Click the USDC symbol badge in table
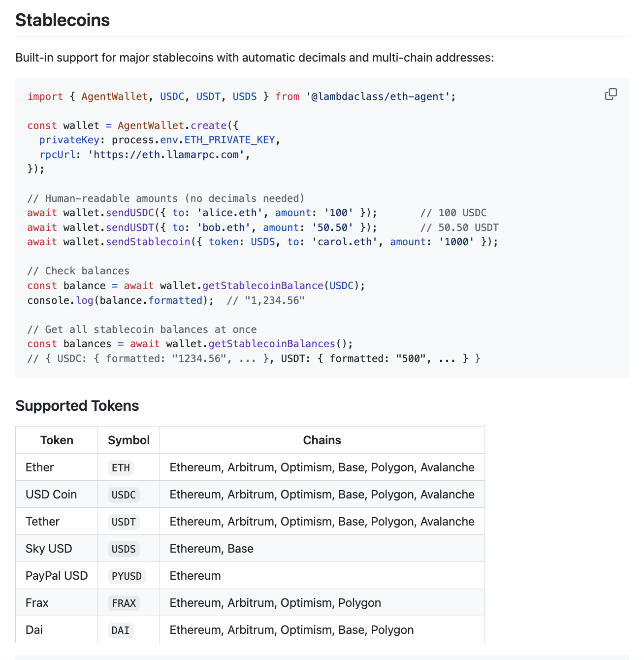This screenshot has height=660, width=644. pyautogui.click(x=124, y=495)
